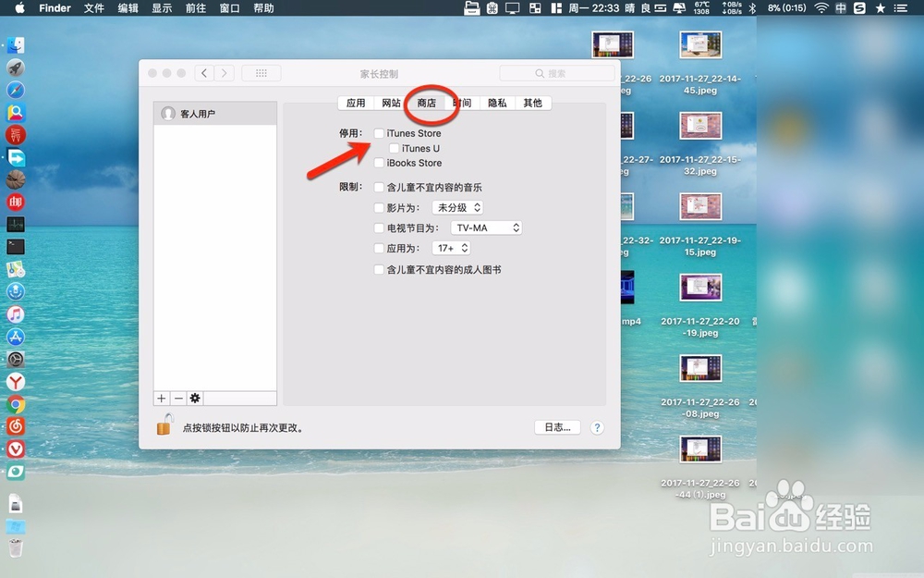This screenshot has width=924, height=578.
Task: Check the 应用为 restriction box
Action: (x=379, y=248)
